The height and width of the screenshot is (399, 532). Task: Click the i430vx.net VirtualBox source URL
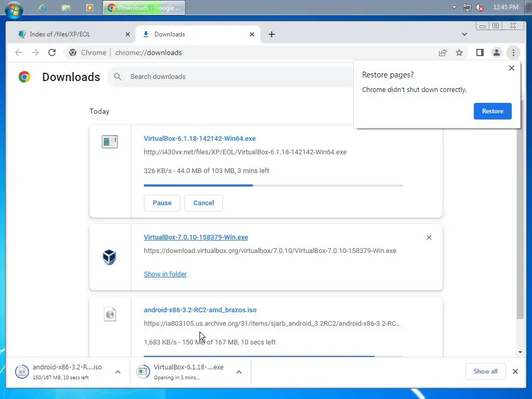[x=245, y=152]
